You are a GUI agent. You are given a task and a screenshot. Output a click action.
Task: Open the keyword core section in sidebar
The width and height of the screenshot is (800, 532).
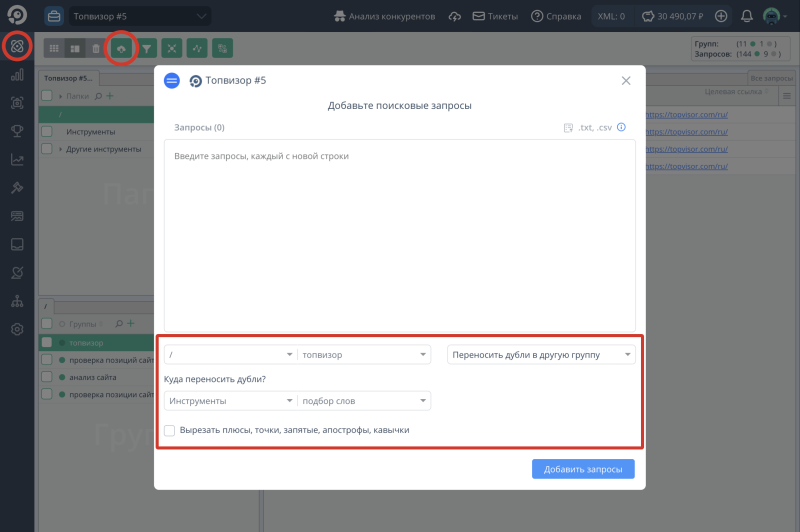[x=17, y=46]
